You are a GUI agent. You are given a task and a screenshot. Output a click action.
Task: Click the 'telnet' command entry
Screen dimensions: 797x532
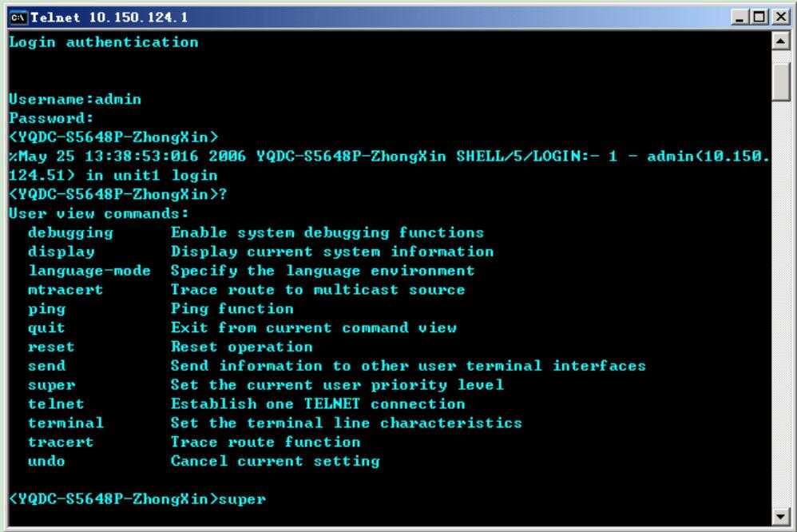(56, 404)
